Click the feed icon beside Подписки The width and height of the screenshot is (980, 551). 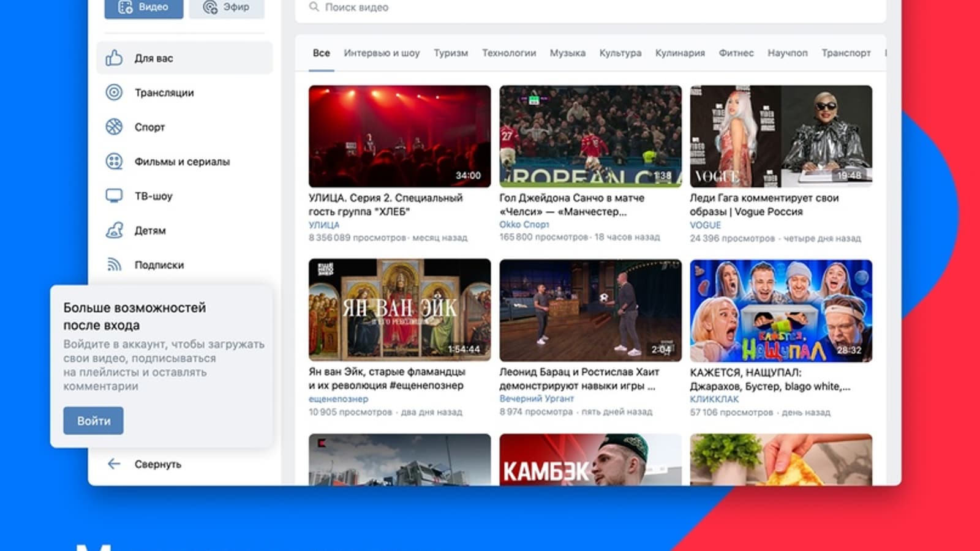114,264
